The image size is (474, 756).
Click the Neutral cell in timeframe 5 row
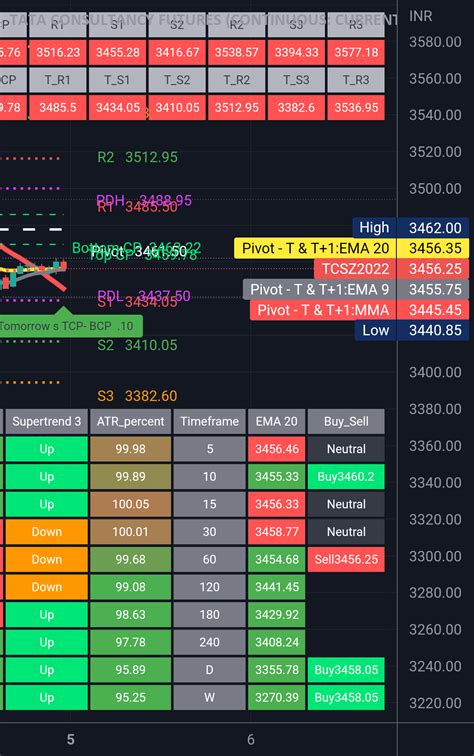(x=346, y=449)
